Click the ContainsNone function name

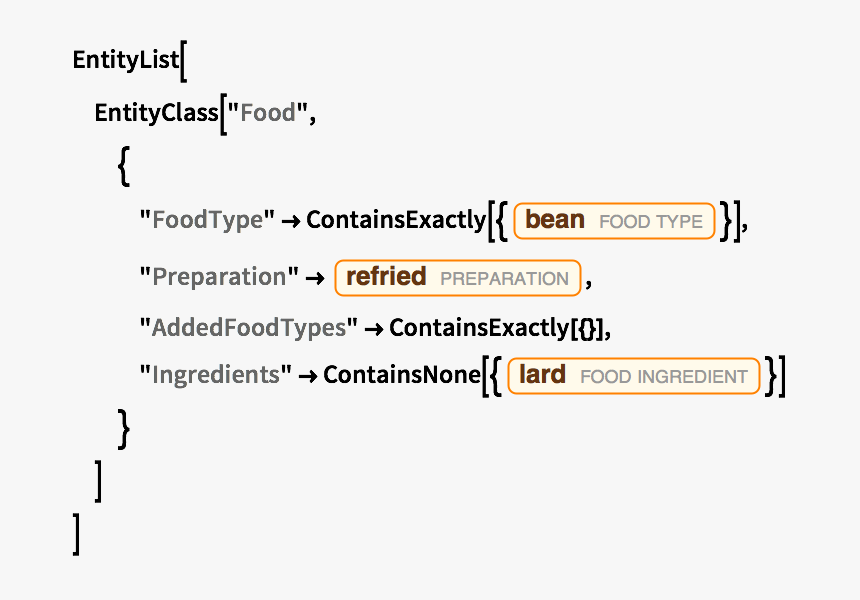point(401,375)
